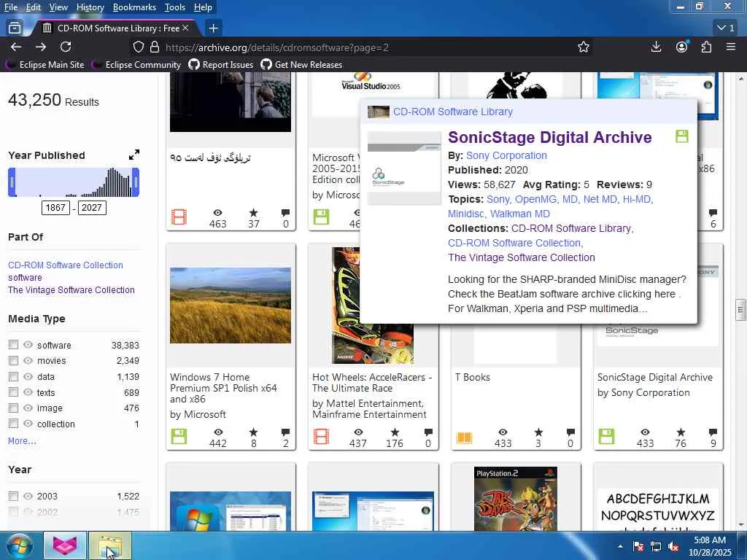Bookmark this page with the star icon
This screenshot has width=747, height=560.
click(x=584, y=47)
